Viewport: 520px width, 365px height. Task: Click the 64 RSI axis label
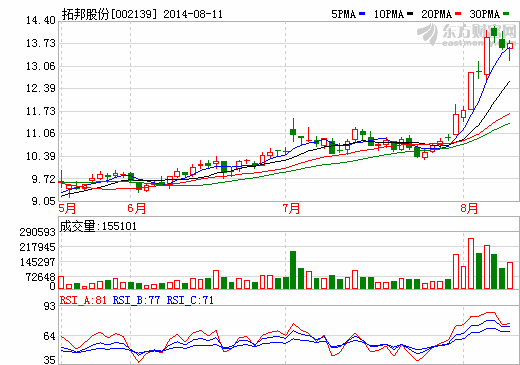click(50, 336)
